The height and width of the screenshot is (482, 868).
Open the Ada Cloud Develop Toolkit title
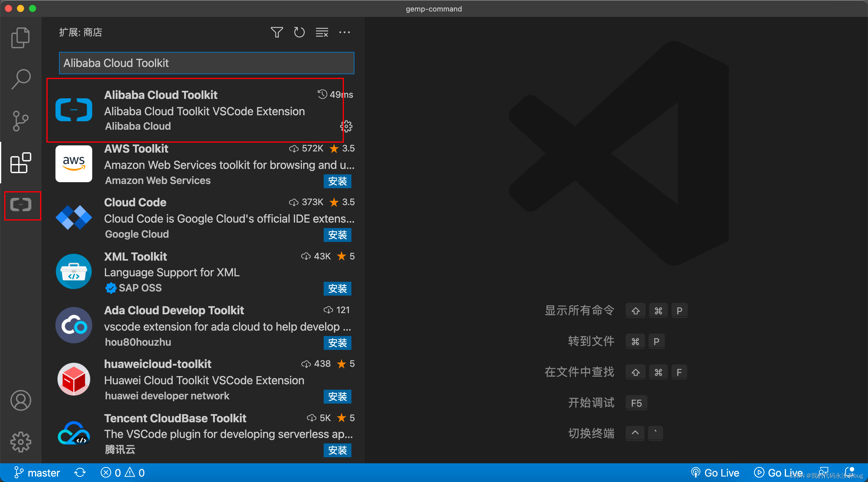coord(174,310)
